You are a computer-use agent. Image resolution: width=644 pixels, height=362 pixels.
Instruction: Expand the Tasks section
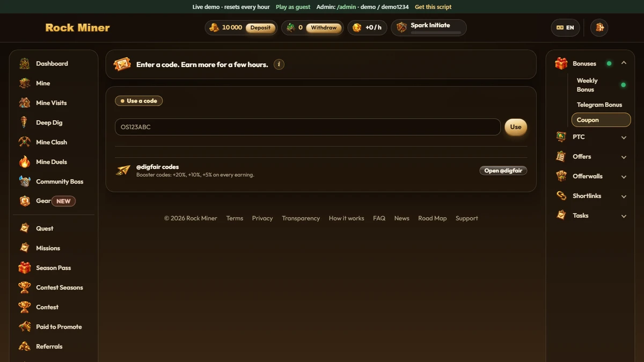624,216
